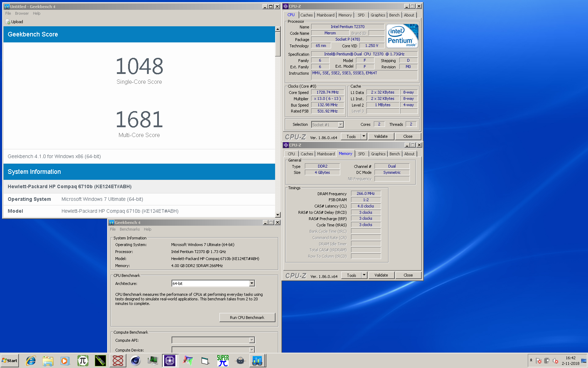Click the Action Center flag icon in the tray
The width and height of the screenshot is (588, 368).
539,361
